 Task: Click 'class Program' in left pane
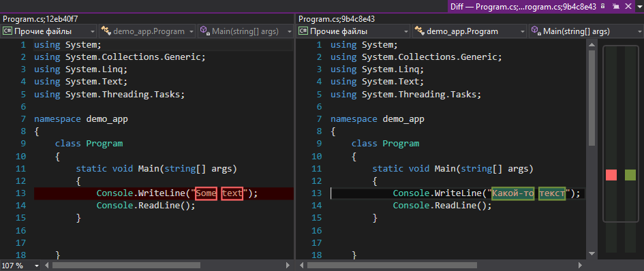pos(89,144)
